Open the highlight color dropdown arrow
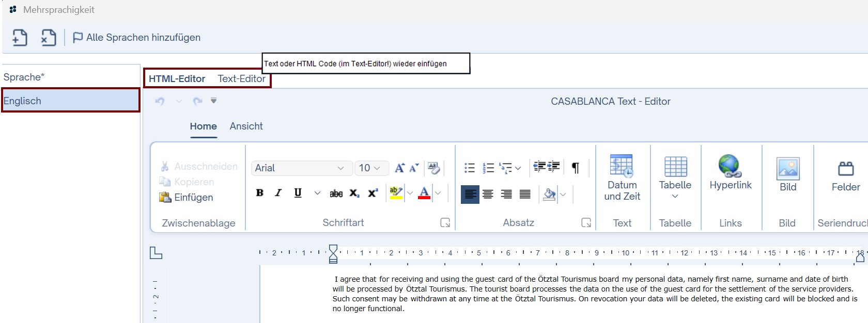The height and width of the screenshot is (323, 868). pyautogui.click(x=410, y=193)
